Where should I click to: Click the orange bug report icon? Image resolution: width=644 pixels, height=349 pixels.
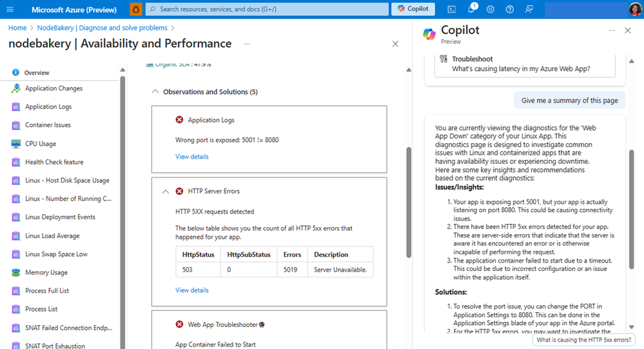(x=136, y=9)
